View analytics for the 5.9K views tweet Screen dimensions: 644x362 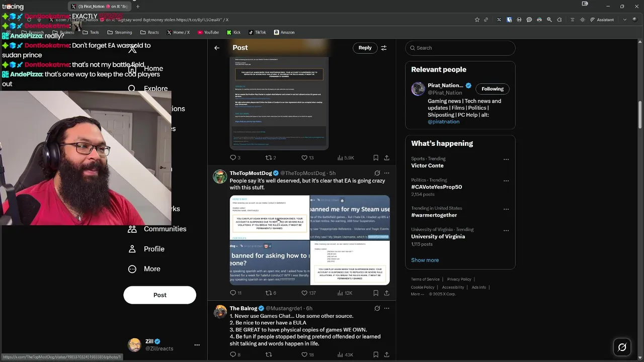click(346, 157)
